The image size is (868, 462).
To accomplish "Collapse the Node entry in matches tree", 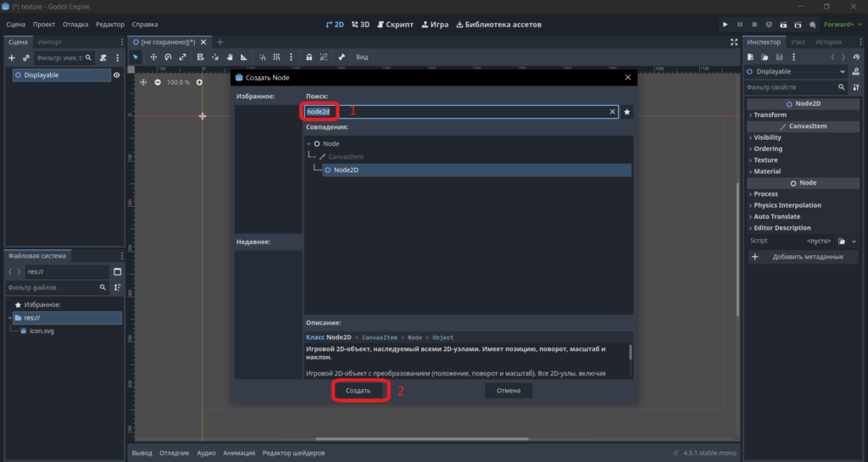I will 309,144.
